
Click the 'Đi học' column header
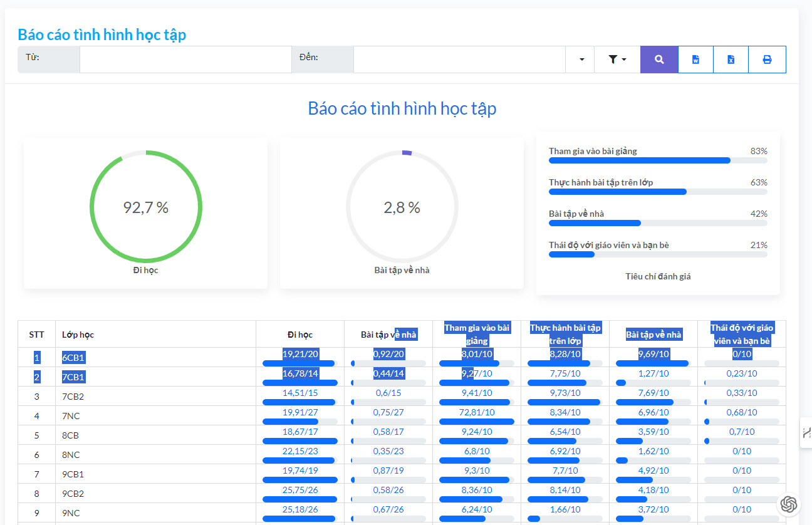pos(300,335)
